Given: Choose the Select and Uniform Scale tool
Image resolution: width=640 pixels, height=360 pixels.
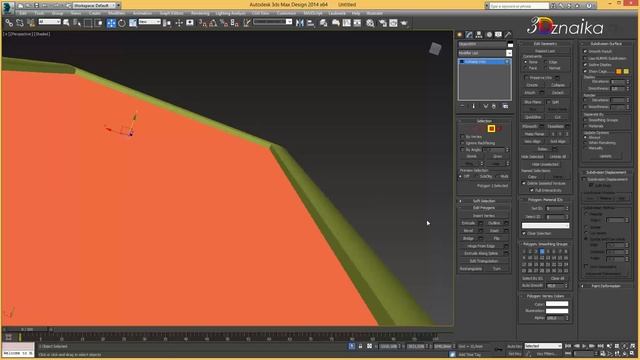Looking at the screenshot, I should point(133,23).
